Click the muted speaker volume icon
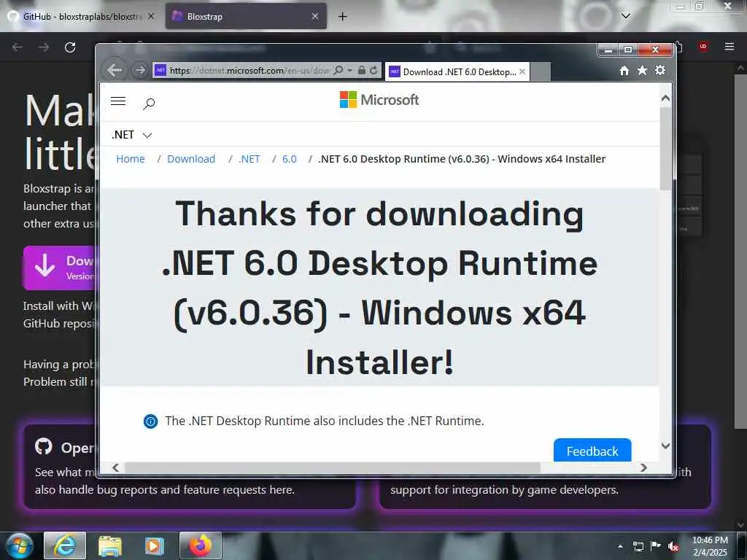The image size is (747, 560). coord(673,547)
